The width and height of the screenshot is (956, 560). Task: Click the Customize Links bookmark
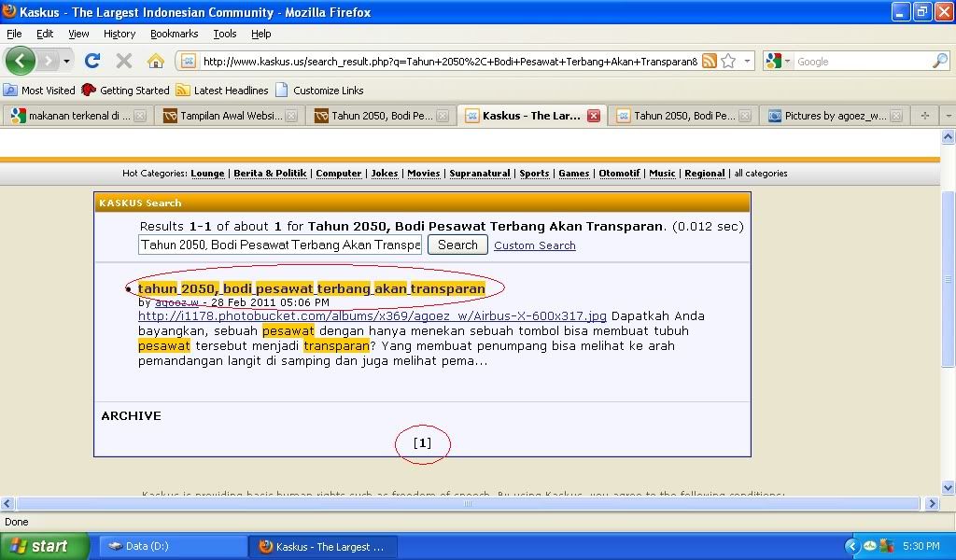[x=319, y=91]
